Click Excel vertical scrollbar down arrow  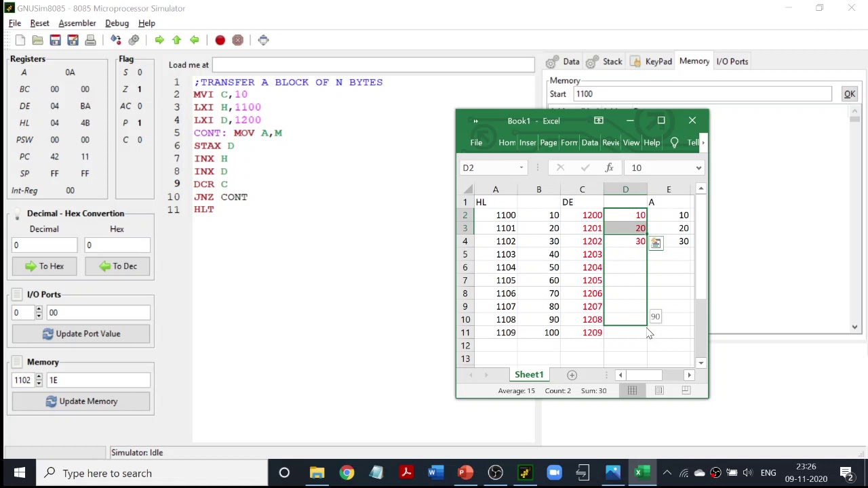pyautogui.click(x=701, y=363)
